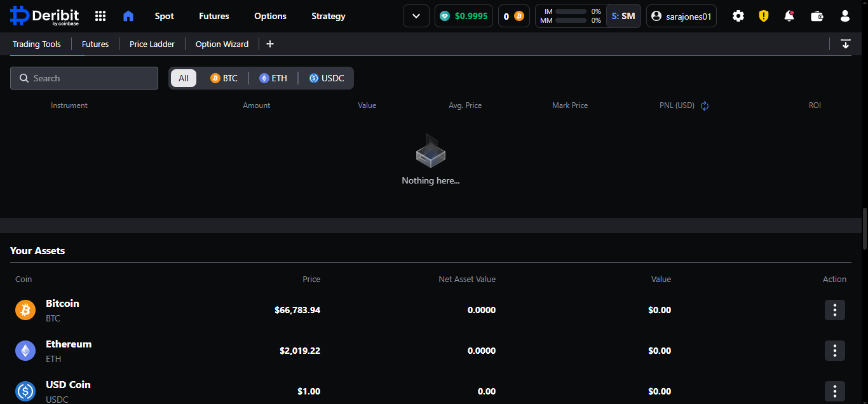Click the S: SM margin mode button
Screen dimensions: 868x404
click(623, 16)
